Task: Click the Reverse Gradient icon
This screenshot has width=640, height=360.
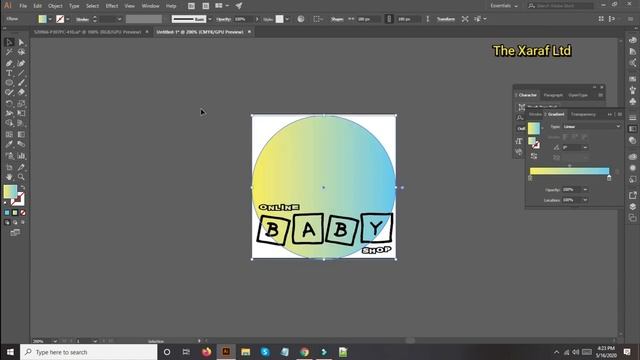Action: click(x=534, y=156)
